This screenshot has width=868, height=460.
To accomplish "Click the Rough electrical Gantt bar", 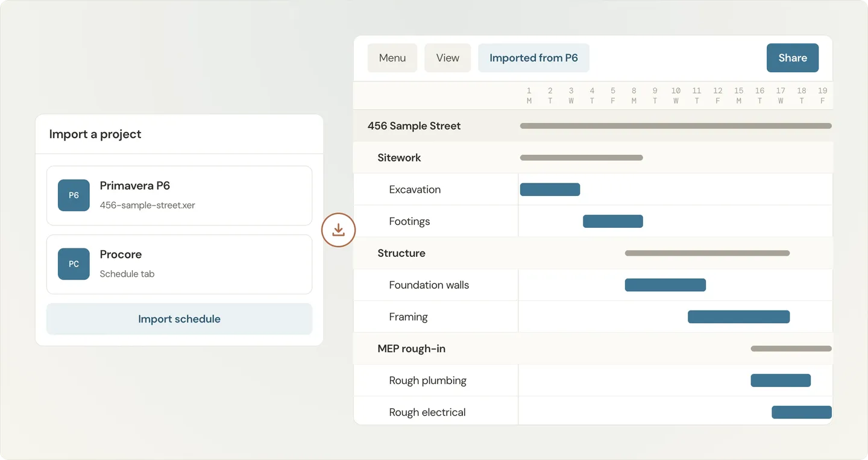I will pyautogui.click(x=802, y=412).
